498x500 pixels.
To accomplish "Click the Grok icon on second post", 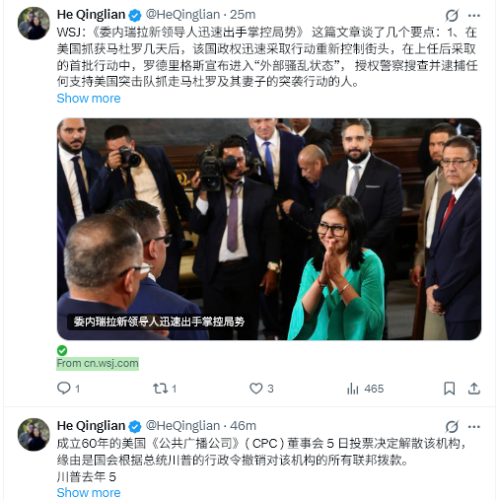I will (452, 426).
